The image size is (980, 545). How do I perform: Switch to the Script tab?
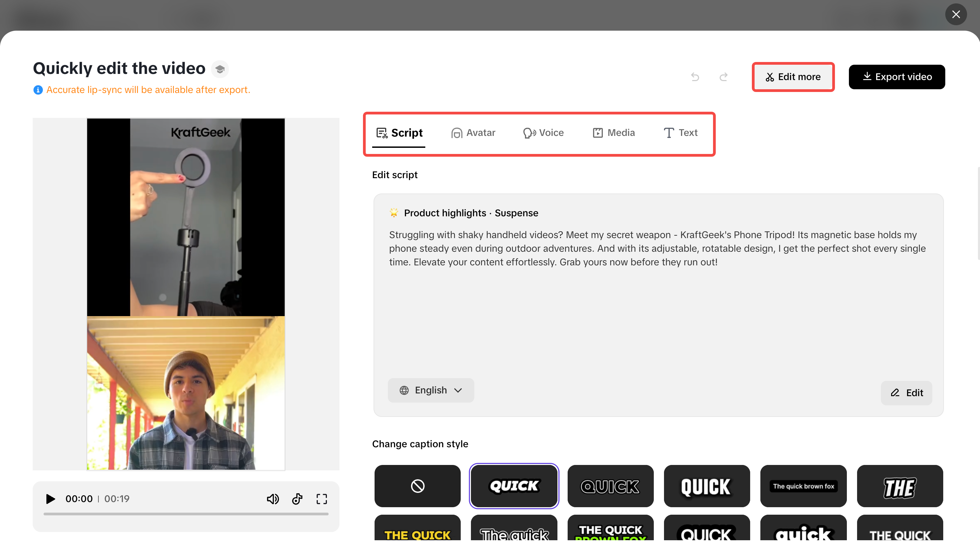(x=399, y=133)
